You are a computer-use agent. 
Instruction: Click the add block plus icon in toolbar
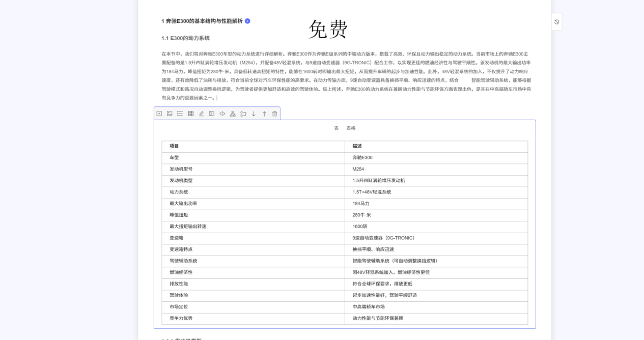(159, 114)
